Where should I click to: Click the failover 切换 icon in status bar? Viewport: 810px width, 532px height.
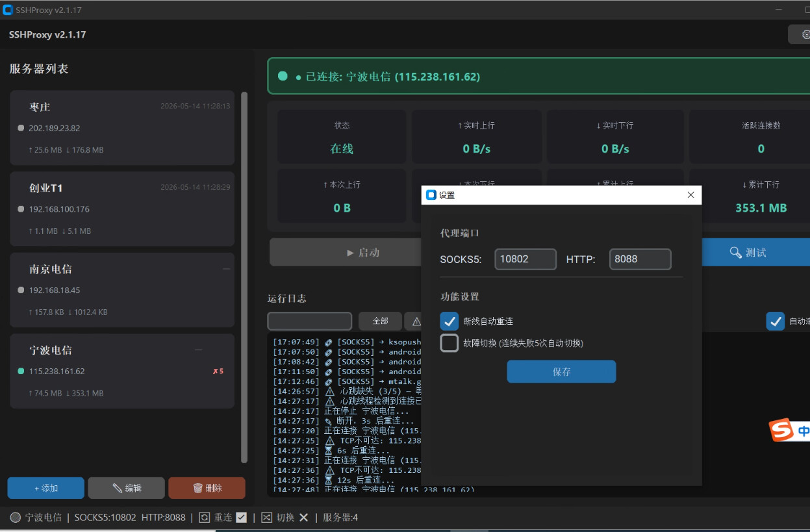pos(266,518)
